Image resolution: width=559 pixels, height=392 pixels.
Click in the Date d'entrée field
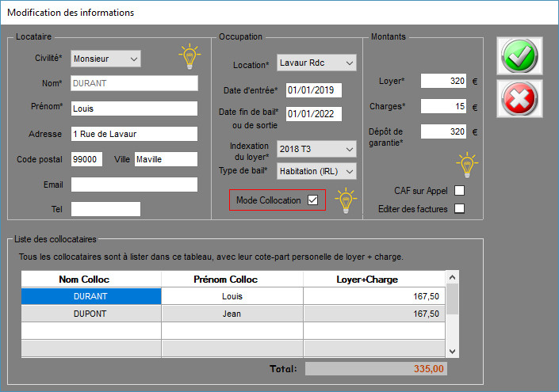pos(312,89)
